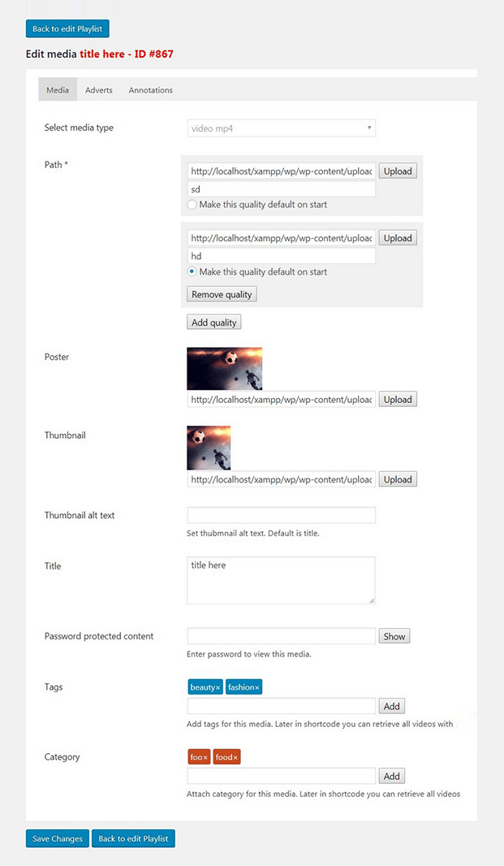Remove the fashion tag
The height and width of the screenshot is (866, 504).
coord(257,687)
